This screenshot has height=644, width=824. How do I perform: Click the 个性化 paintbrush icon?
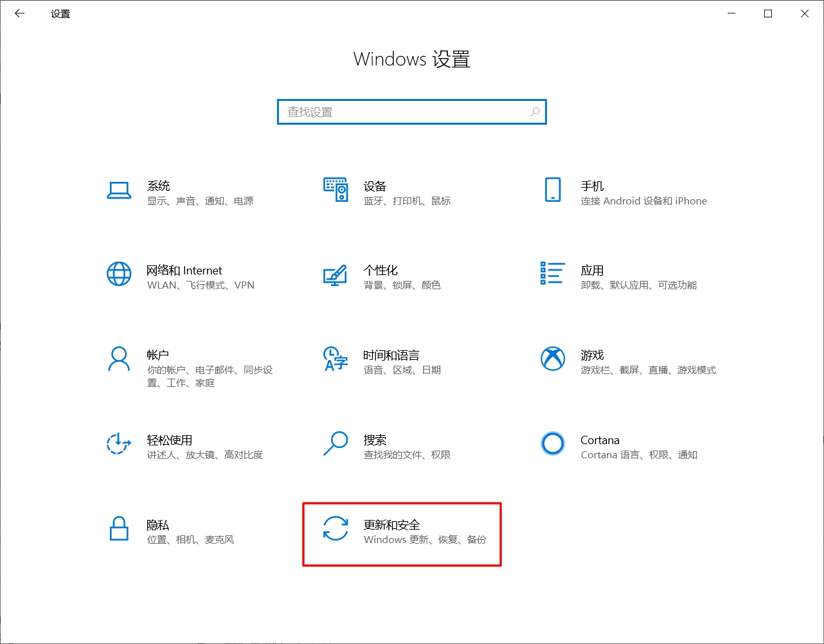(335, 274)
